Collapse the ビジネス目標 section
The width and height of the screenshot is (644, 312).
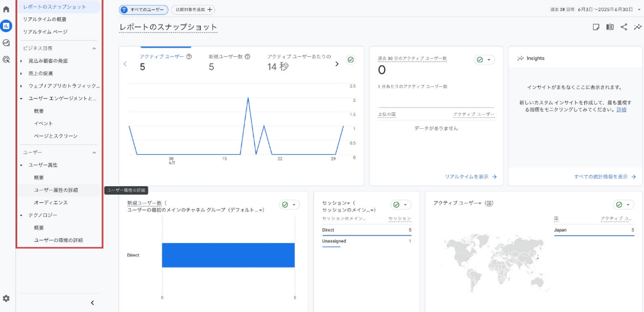[94, 48]
